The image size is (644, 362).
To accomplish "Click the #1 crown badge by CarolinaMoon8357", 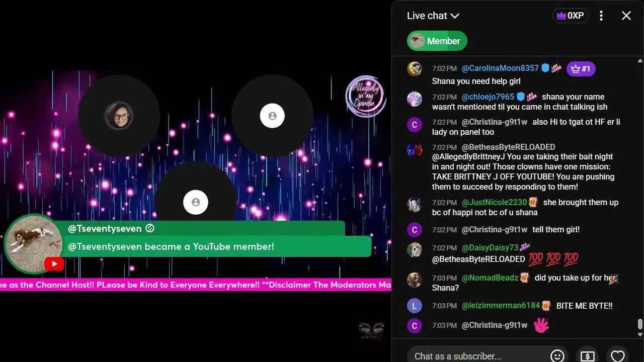I will tap(581, 69).
